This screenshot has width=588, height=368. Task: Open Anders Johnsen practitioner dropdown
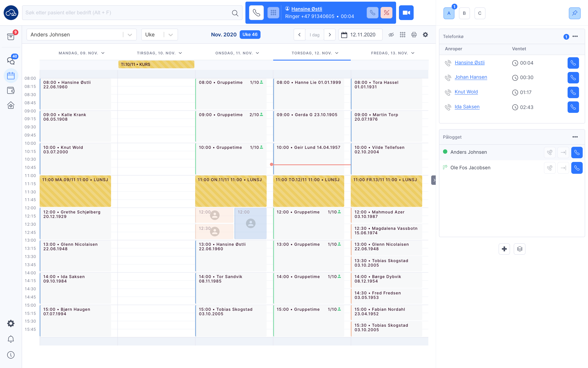click(x=82, y=35)
